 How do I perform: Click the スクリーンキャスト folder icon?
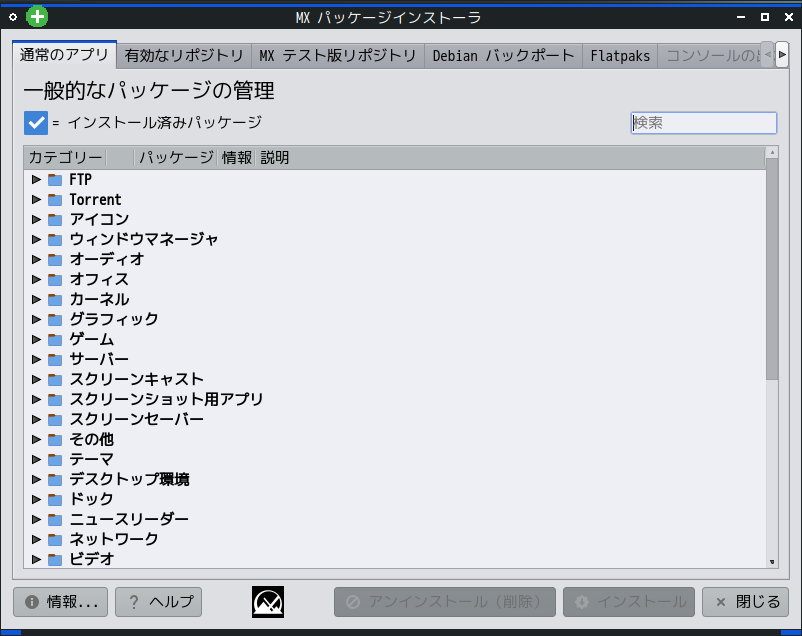coord(55,379)
